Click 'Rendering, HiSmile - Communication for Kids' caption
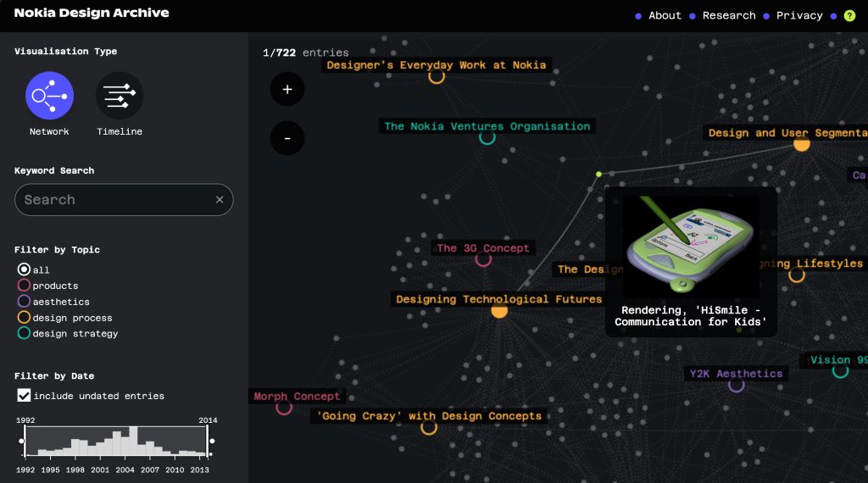This screenshot has height=483, width=868. point(690,316)
